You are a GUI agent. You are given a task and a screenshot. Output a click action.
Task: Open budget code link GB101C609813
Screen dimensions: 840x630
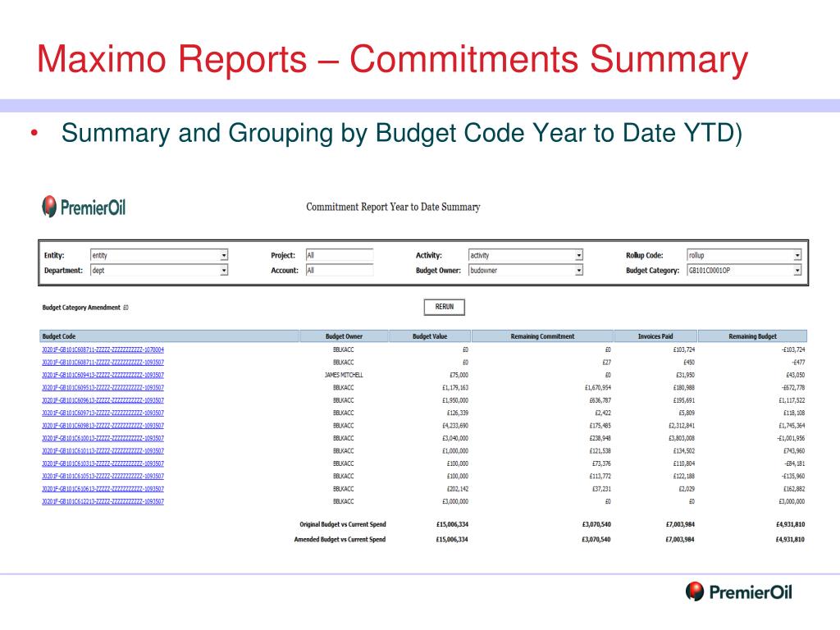tap(103, 426)
